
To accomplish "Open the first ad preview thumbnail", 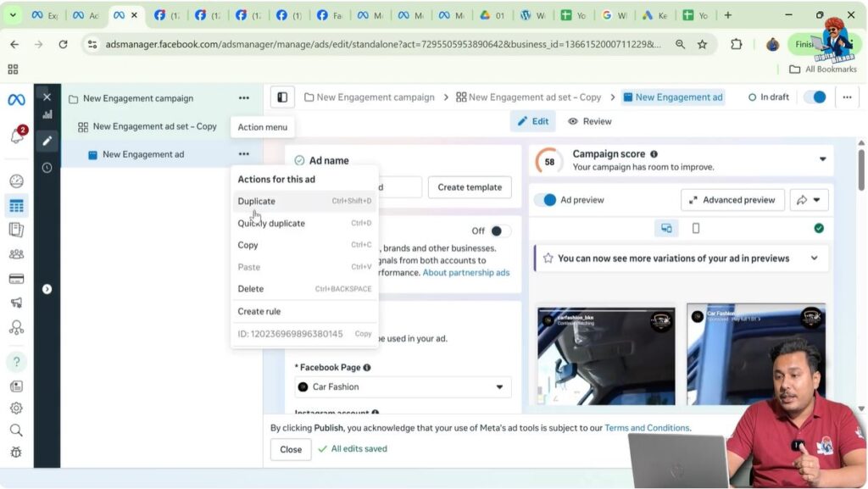I will pos(606,356).
